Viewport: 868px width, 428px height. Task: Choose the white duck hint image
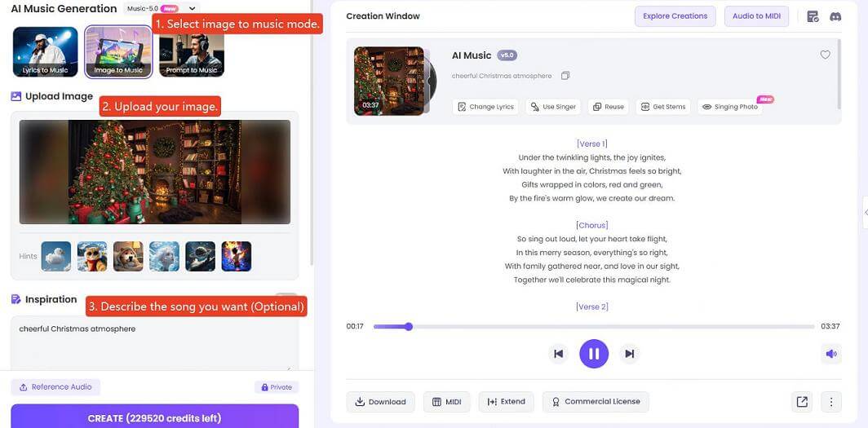click(x=56, y=256)
